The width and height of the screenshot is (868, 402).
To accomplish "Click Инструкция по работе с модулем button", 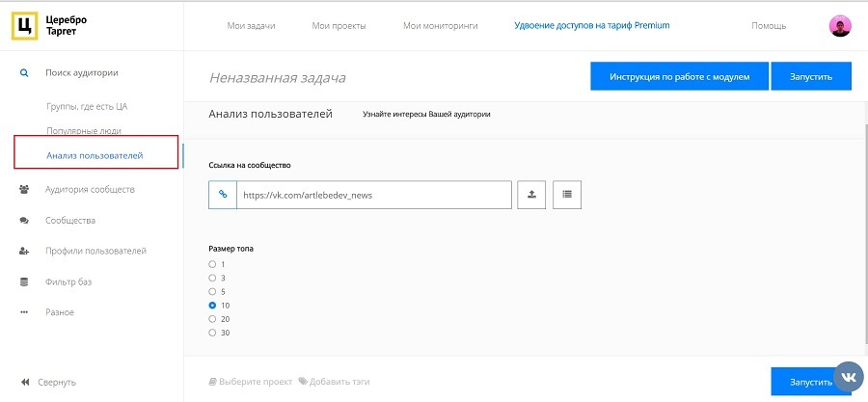I will (680, 76).
